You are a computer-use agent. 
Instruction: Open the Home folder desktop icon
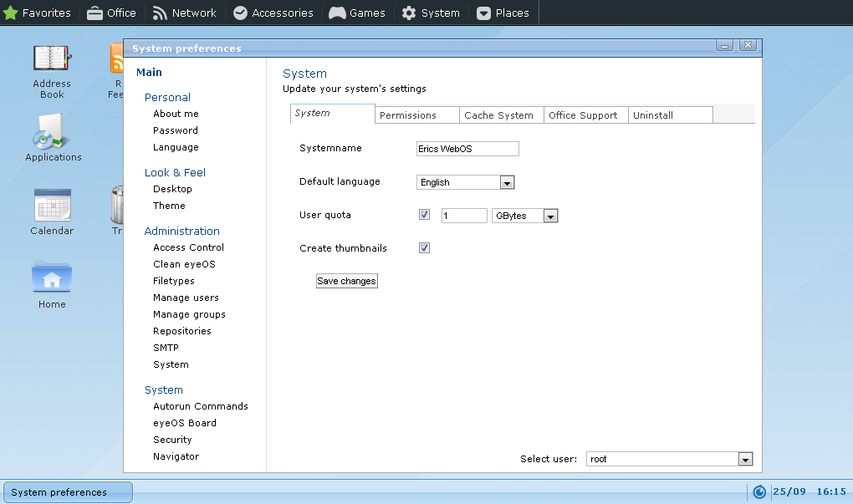tap(52, 286)
